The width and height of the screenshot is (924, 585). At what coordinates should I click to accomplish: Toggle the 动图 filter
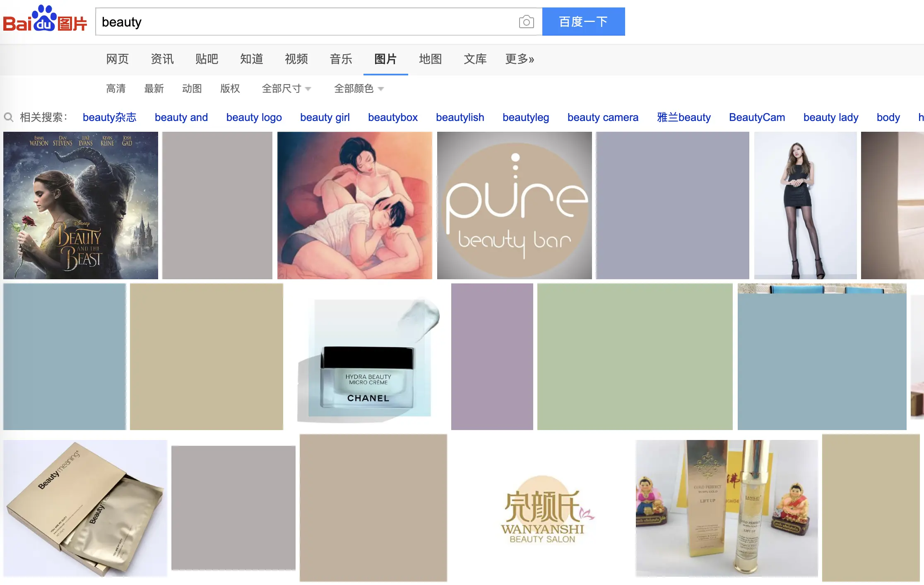pos(192,89)
